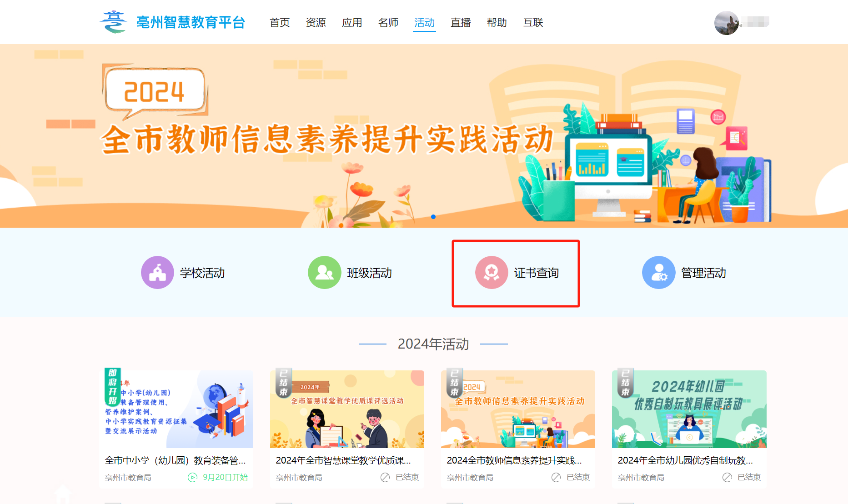Open the 全市中小学（幼儿园）教育装备管 title link
The image size is (848, 504).
(176, 460)
